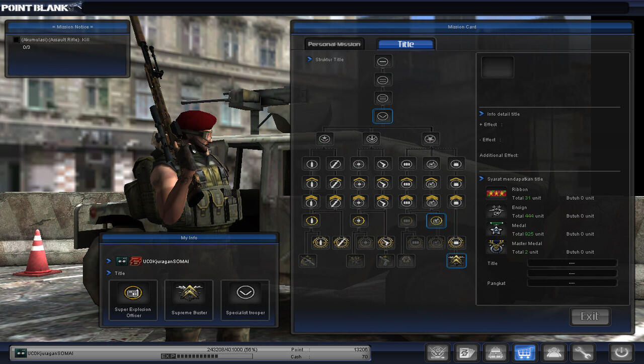Select the plain pistol title without chevrons
Image resolution: width=644 pixels, height=364 pixels.
tap(383, 164)
